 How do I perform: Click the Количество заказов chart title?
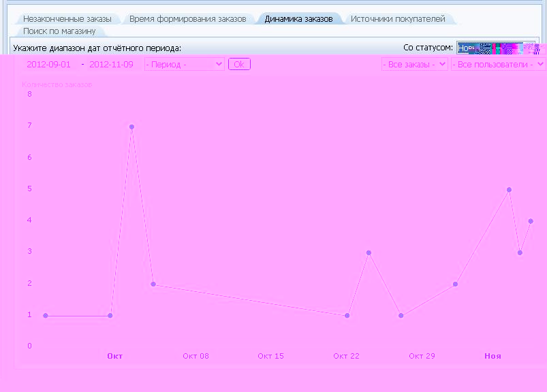(57, 84)
